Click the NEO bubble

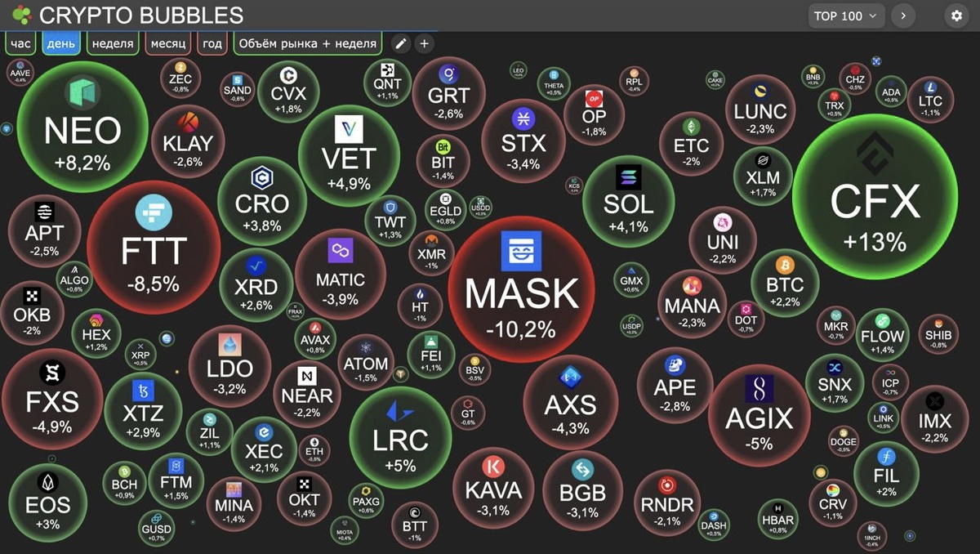82,128
